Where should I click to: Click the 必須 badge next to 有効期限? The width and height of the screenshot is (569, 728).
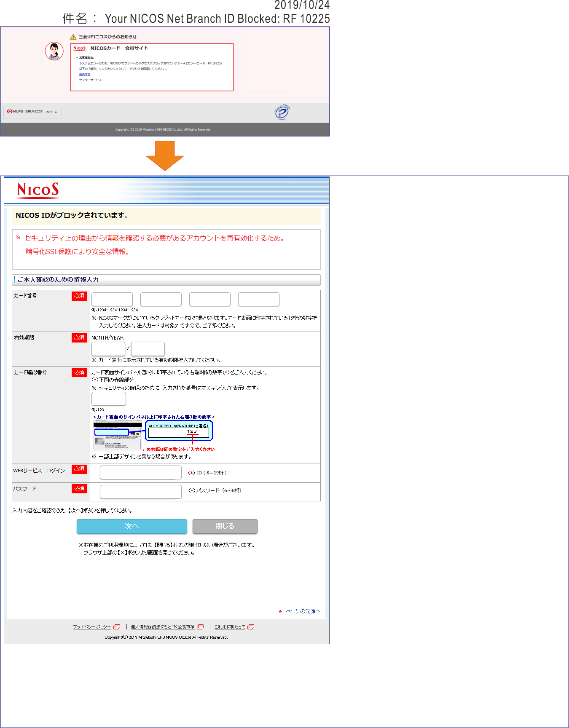(79, 338)
